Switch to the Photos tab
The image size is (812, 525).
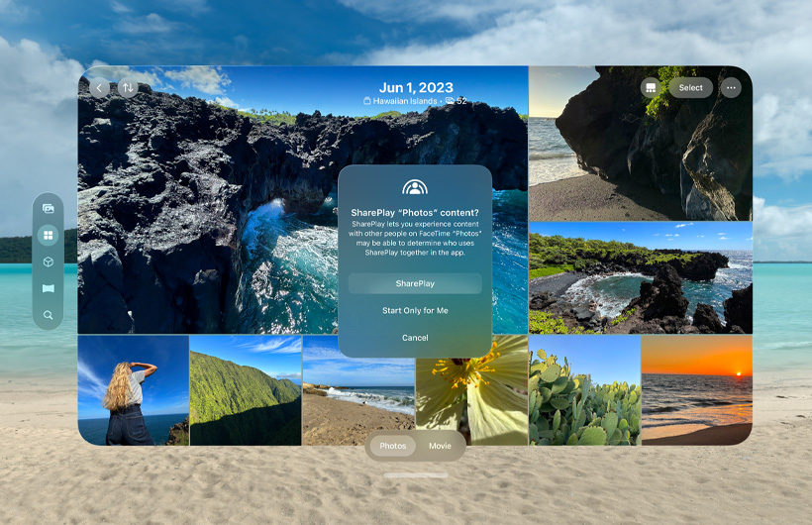click(393, 446)
